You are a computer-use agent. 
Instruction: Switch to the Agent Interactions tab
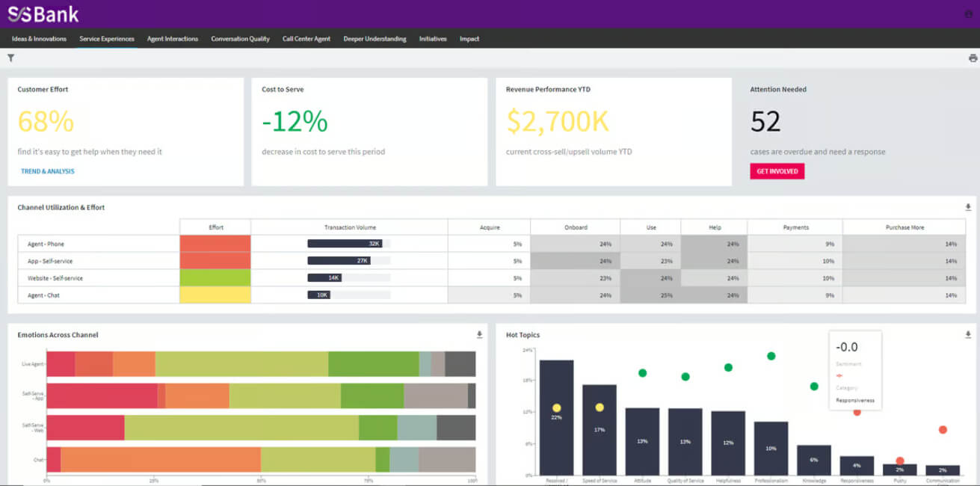pyautogui.click(x=173, y=39)
